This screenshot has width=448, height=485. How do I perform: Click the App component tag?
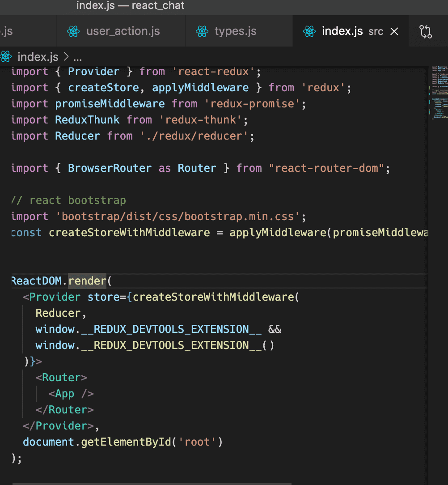click(x=65, y=394)
